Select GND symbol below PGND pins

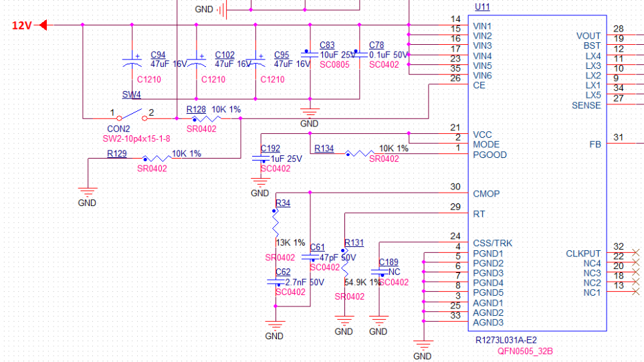coord(423,345)
